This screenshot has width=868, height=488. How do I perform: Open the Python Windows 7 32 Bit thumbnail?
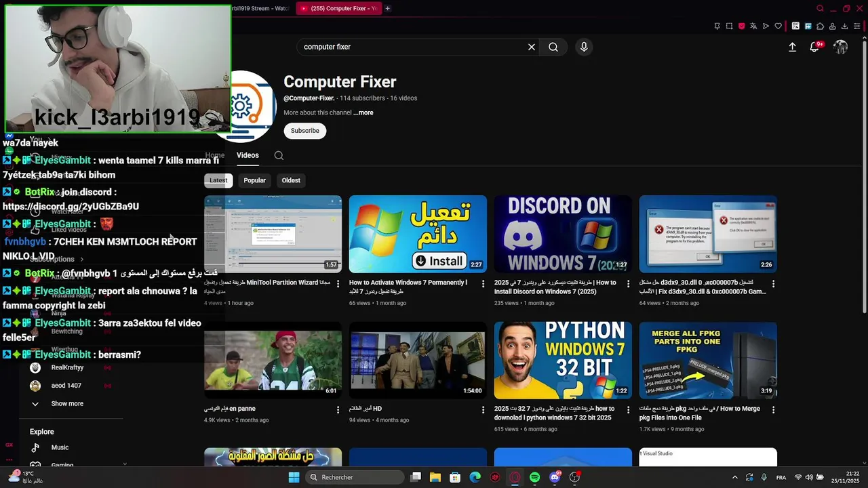click(x=563, y=361)
